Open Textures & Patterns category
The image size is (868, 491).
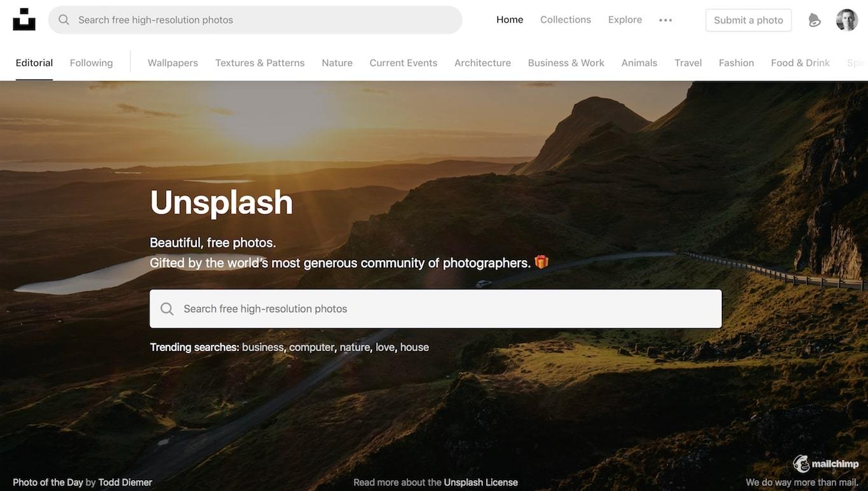coord(260,63)
